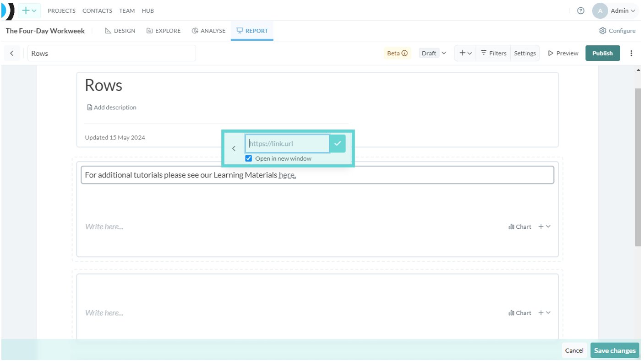This screenshot has width=644, height=361.
Task: Open the Draft status dropdown
Action: [433, 53]
